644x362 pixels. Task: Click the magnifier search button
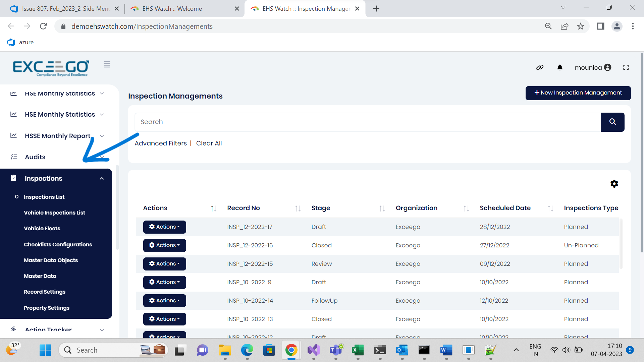pyautogui.click(x=612, y=122)
